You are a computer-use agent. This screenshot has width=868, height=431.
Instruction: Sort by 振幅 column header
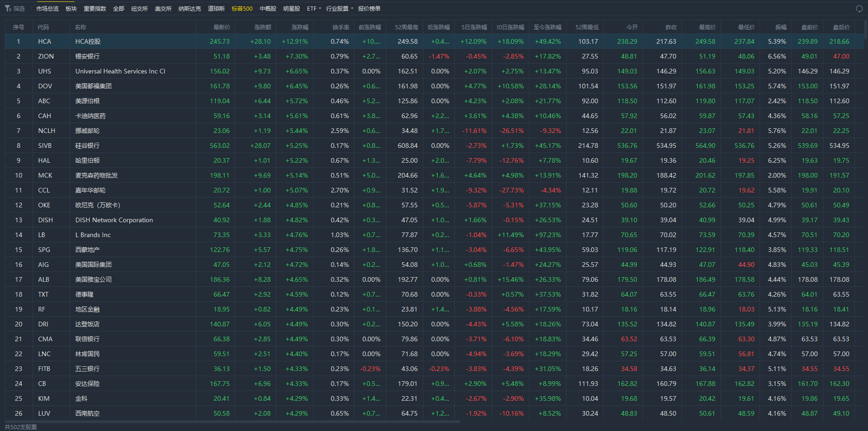[x=781, y=27]
